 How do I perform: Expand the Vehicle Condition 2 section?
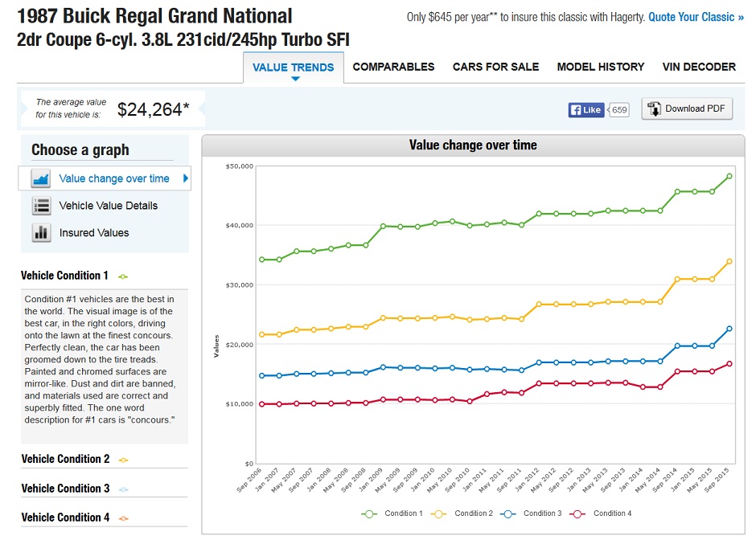[x=65, y=459]
